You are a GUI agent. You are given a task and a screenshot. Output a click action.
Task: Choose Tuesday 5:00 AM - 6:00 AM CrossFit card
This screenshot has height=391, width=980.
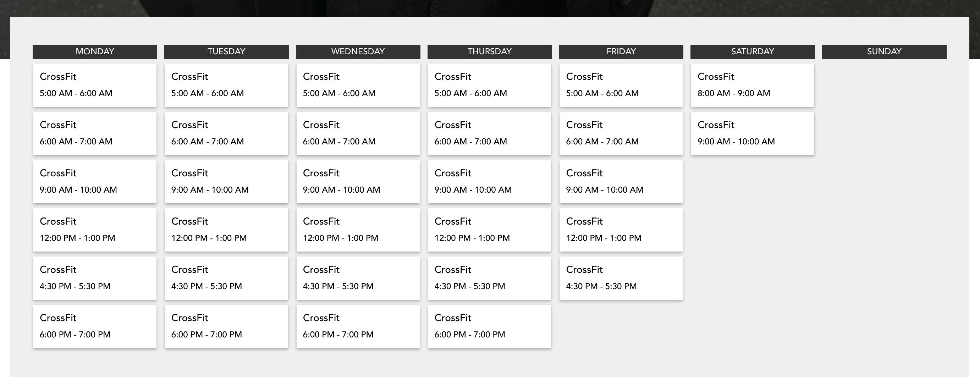pos(226,85)
